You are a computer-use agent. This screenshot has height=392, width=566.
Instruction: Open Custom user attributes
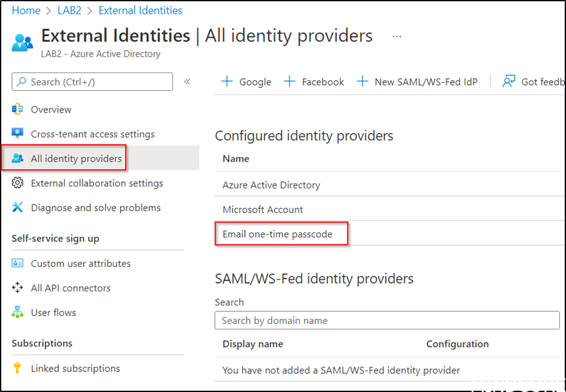point(81,263)
